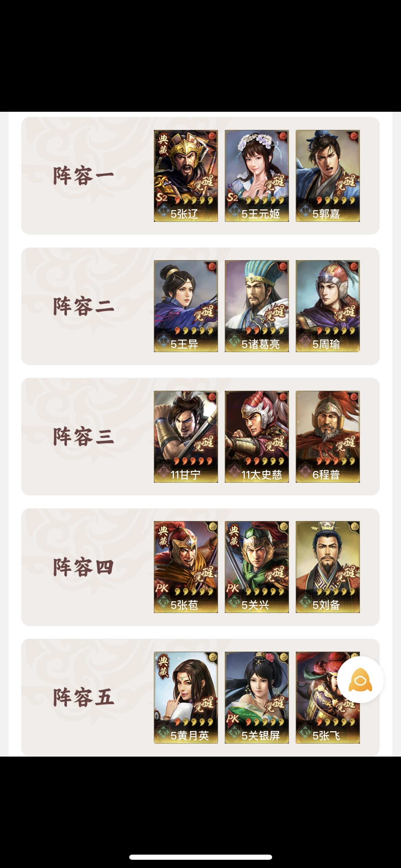401x868 pixels.
Task: Select the 5王异 hero card
Action: coord(186,306)
